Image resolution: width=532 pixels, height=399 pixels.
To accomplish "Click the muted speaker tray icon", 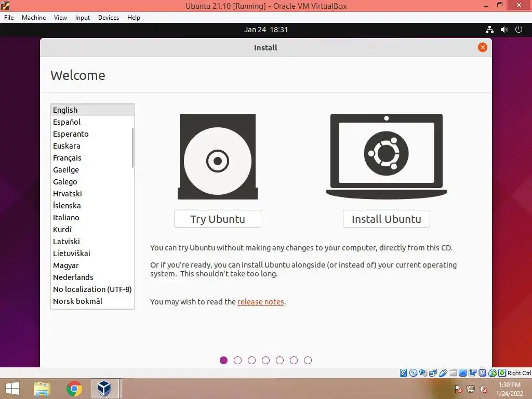I will [x=483, y=389].
